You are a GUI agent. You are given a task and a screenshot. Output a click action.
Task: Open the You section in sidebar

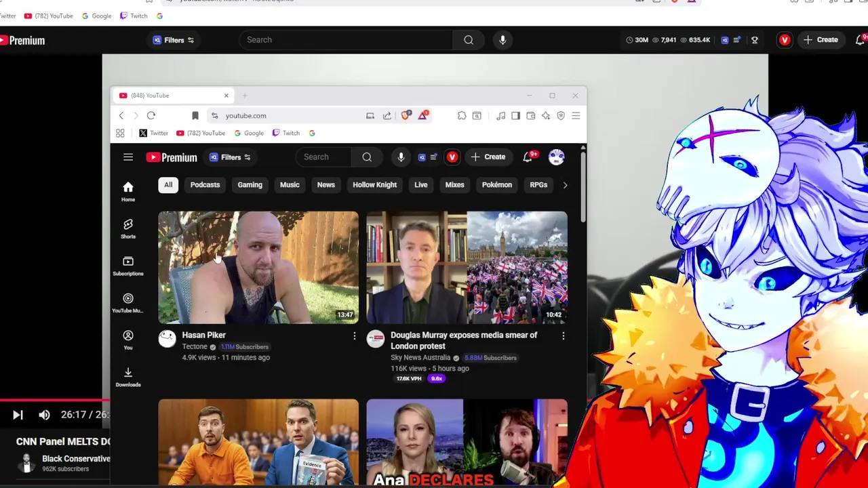[x=128, y=340]
